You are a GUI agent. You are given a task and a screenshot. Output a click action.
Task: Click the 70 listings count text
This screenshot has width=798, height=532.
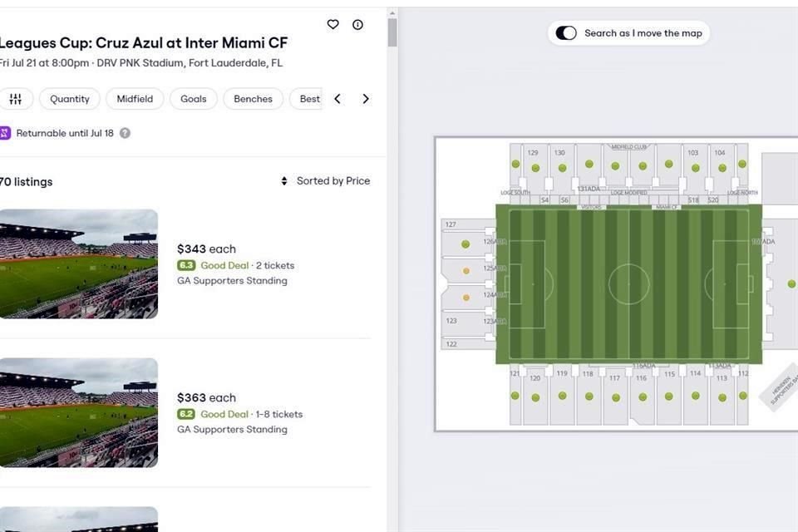point(26,182)
